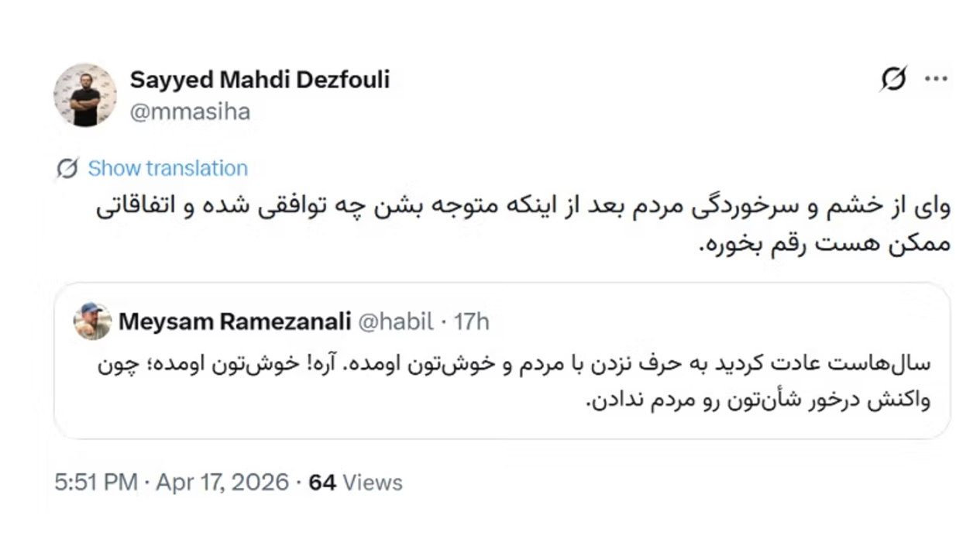Click the Grok icon beside the more menu

893,79
